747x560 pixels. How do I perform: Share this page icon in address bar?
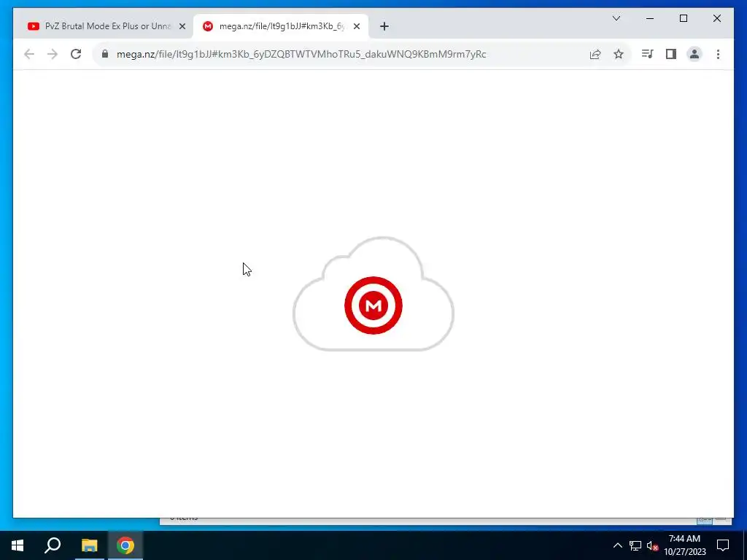click(595, 54)
